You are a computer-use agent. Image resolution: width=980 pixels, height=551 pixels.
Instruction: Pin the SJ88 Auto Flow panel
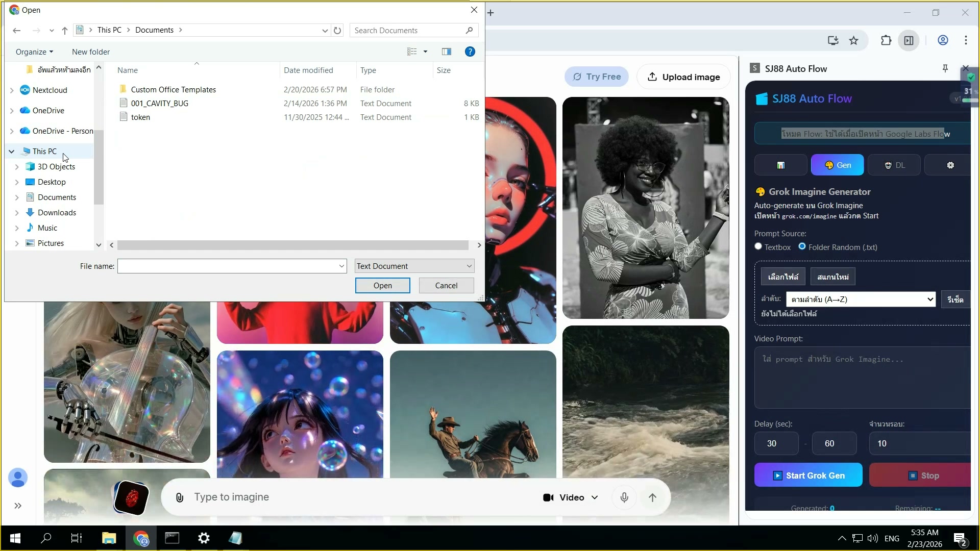(x=945, y=68)
